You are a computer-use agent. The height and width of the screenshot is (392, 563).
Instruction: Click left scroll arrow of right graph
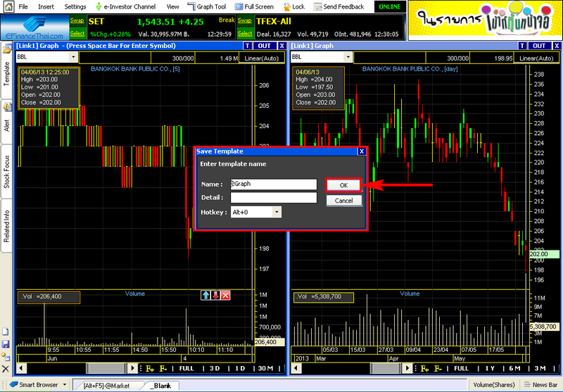(x=296, y=368)
